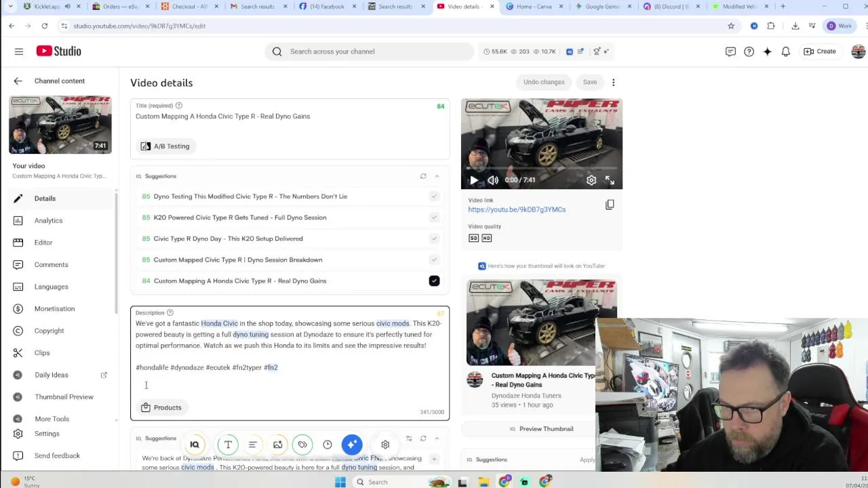Screen dimensions: 868x488
Task: Click the back arrow beside Channel content
Action: pyautogui.click(x=18, y=81)
